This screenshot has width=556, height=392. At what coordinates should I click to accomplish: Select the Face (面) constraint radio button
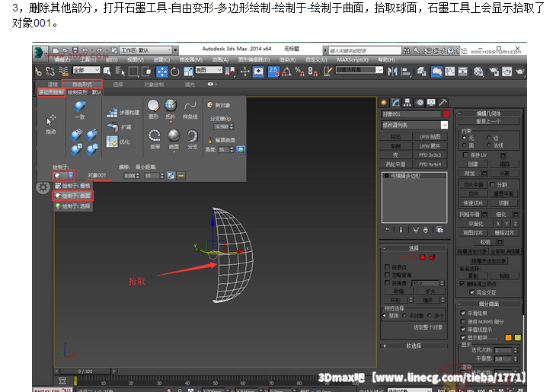pyautogui.click(x=465, y=145)
